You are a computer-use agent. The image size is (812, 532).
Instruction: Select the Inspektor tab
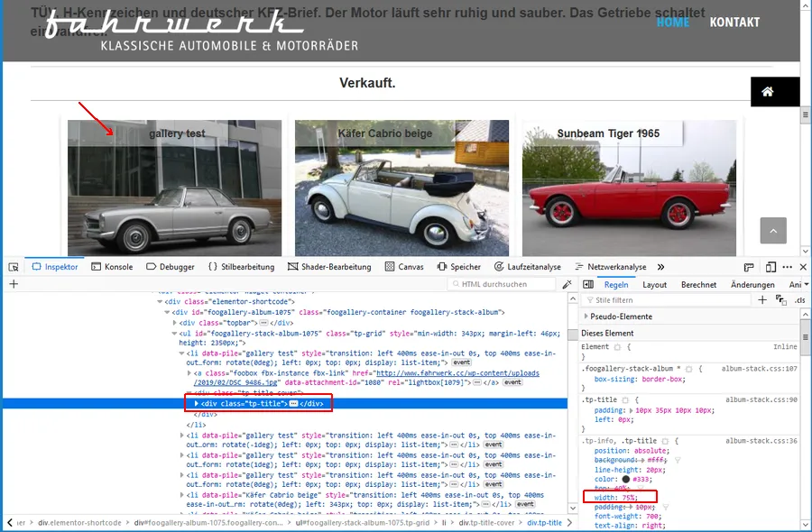[54, 267]
